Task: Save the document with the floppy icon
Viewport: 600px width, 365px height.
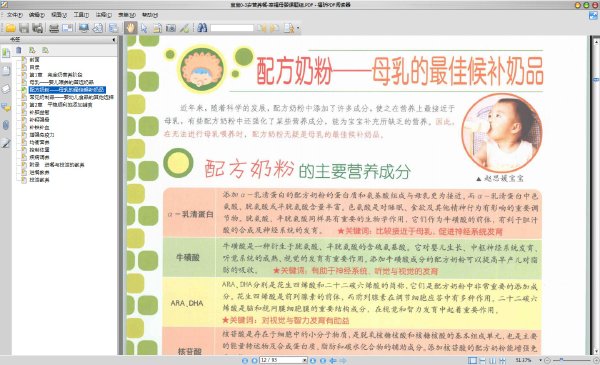Action: (x=24, y=28)
